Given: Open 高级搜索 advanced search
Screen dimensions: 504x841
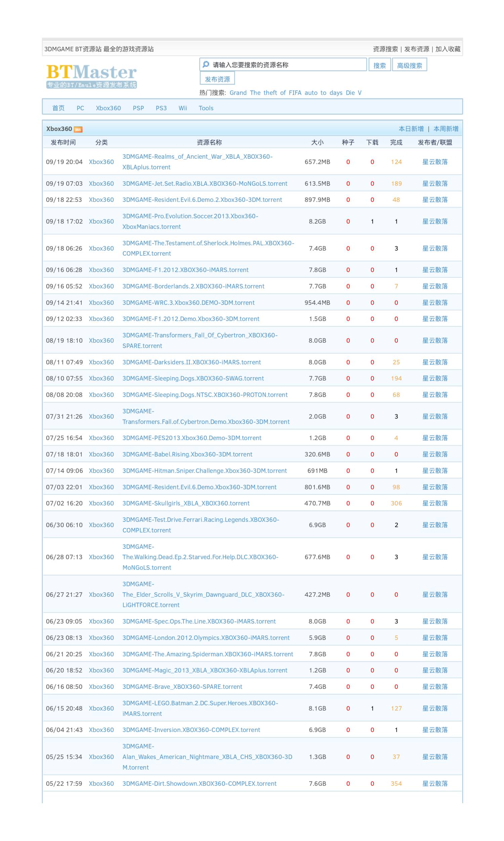Looking at the screenshot, I should point(409,65).
